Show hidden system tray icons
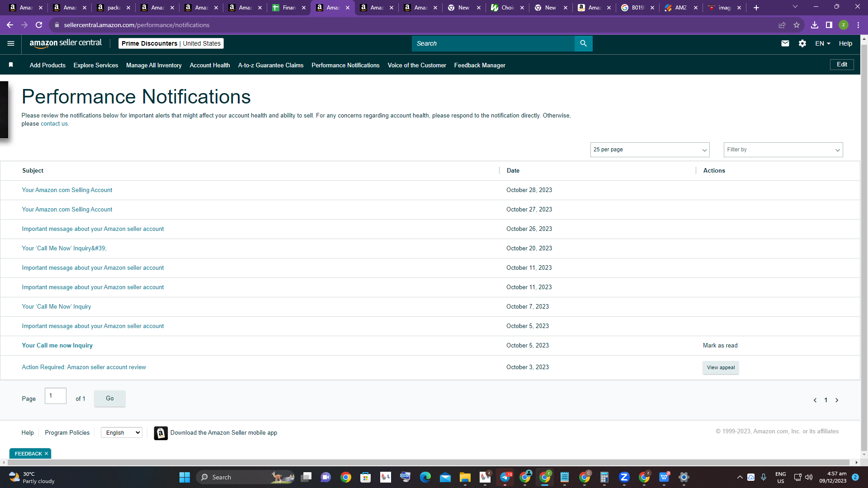 pos(740,477)
